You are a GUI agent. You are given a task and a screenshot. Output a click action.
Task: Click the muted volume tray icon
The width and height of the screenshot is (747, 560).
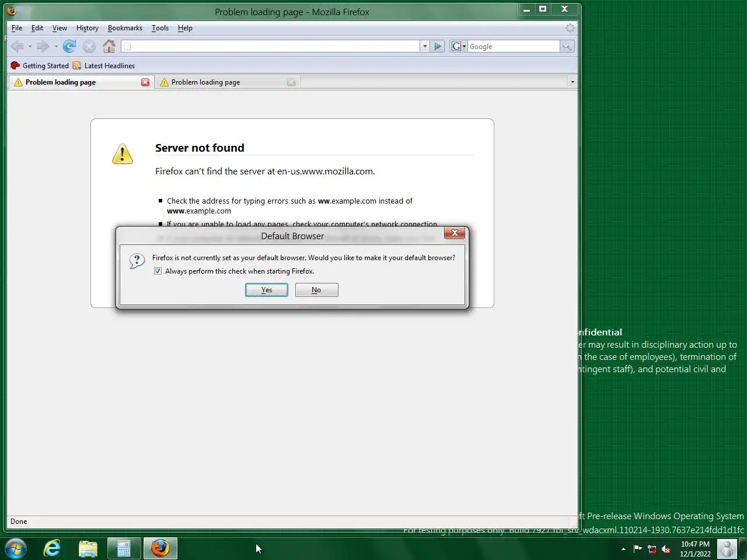click(x=666, y=549)
